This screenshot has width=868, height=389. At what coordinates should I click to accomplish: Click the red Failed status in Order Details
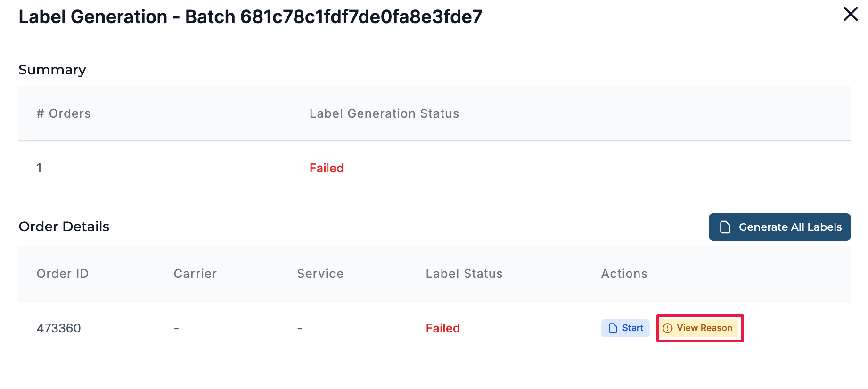442,328
